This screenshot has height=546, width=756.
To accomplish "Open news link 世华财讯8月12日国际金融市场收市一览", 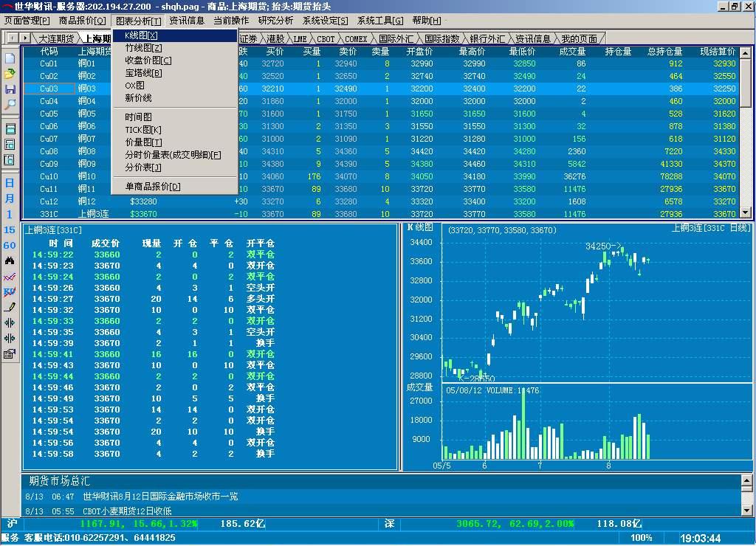I will [160, 497].
